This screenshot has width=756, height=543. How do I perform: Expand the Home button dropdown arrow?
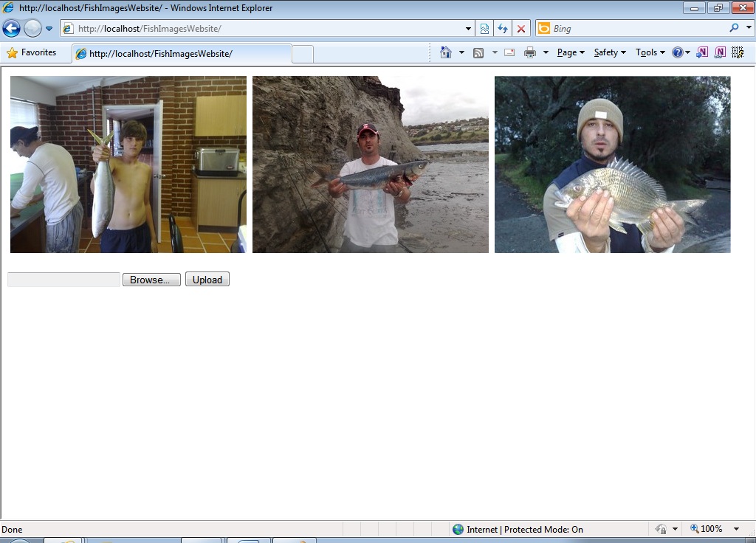(461, 52)
